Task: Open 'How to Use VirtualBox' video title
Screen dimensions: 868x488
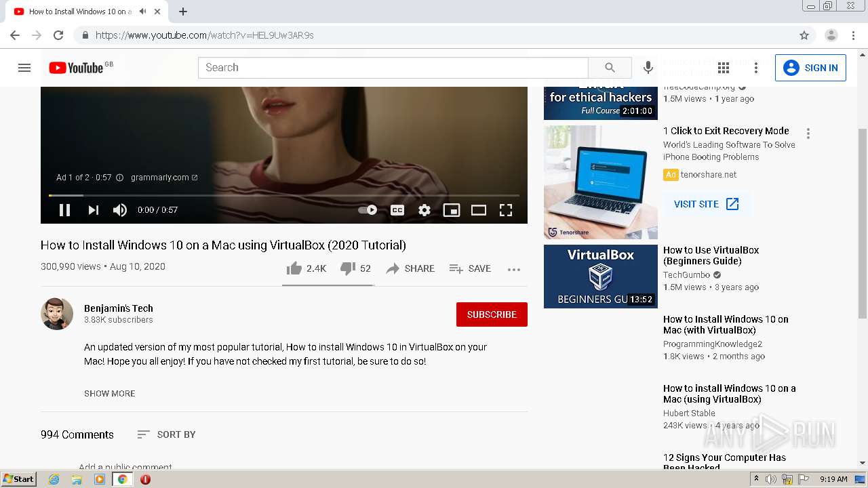Action: pyautogui.click(x=711, y=256)
